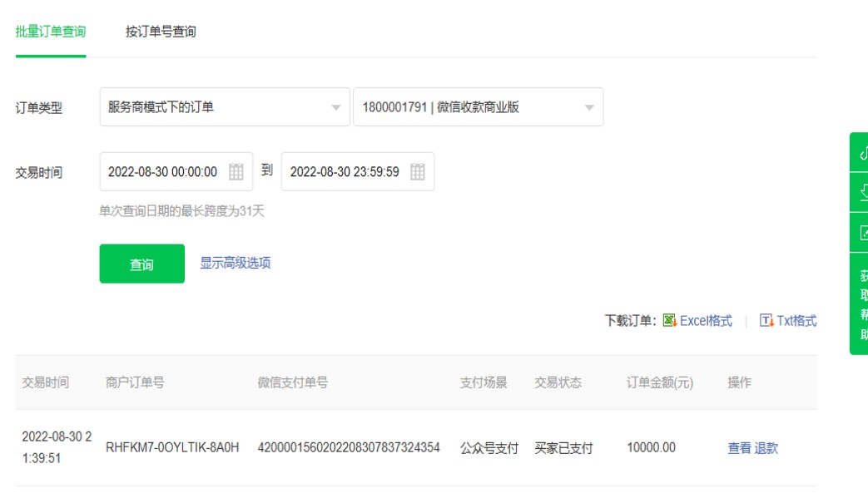Click the Txt download icon
The image size is (868, 503).
[766, 321]
